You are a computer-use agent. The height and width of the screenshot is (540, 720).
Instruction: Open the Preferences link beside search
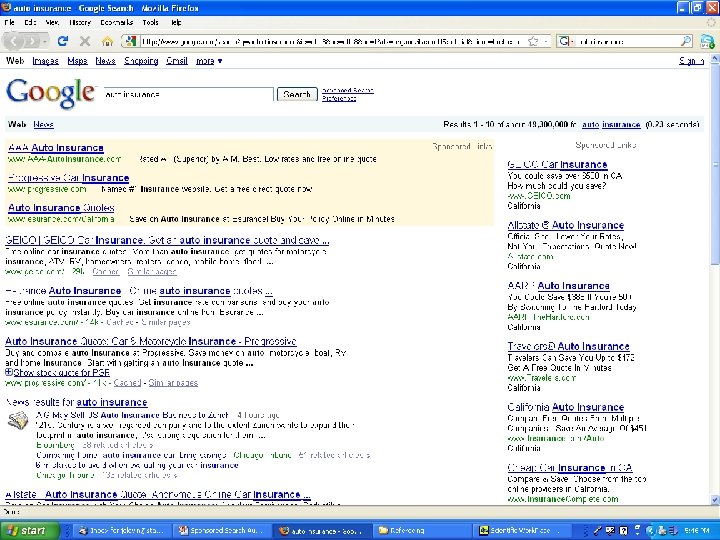(x=339, y=98)
